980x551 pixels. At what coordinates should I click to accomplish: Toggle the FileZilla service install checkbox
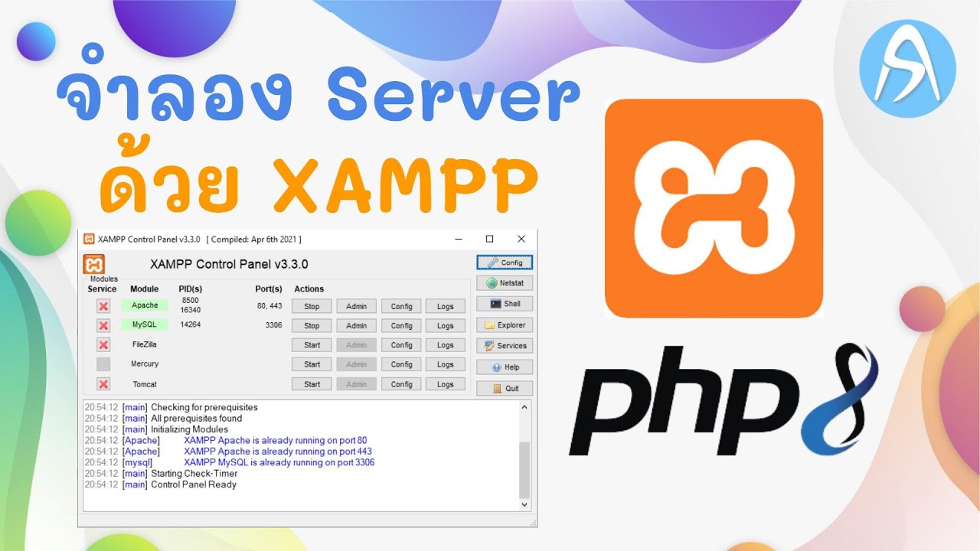103,345
